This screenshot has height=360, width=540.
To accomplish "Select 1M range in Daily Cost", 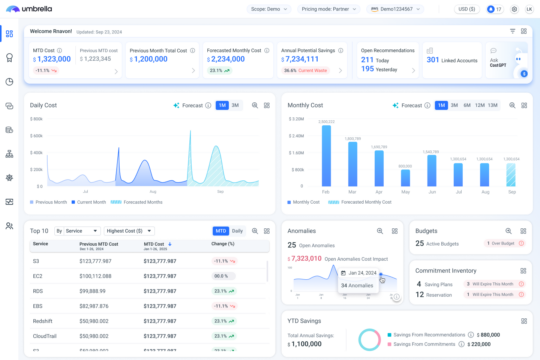I will coord(222,105).
